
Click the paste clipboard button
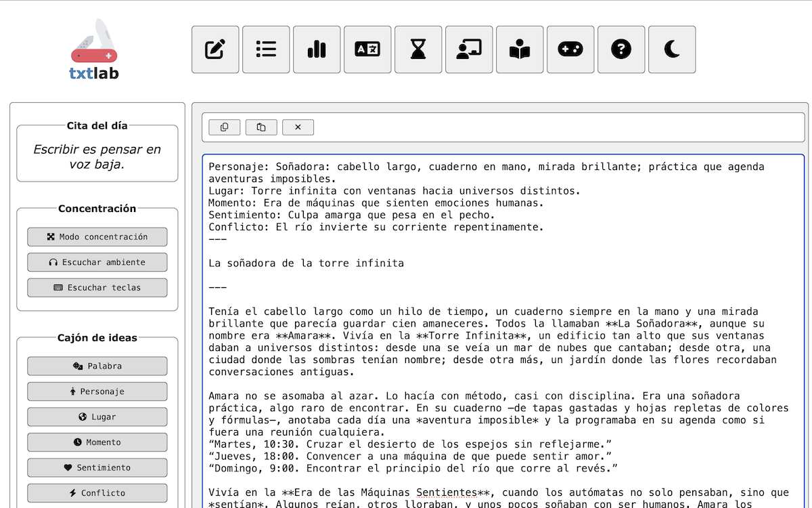(x=261, y=127)
